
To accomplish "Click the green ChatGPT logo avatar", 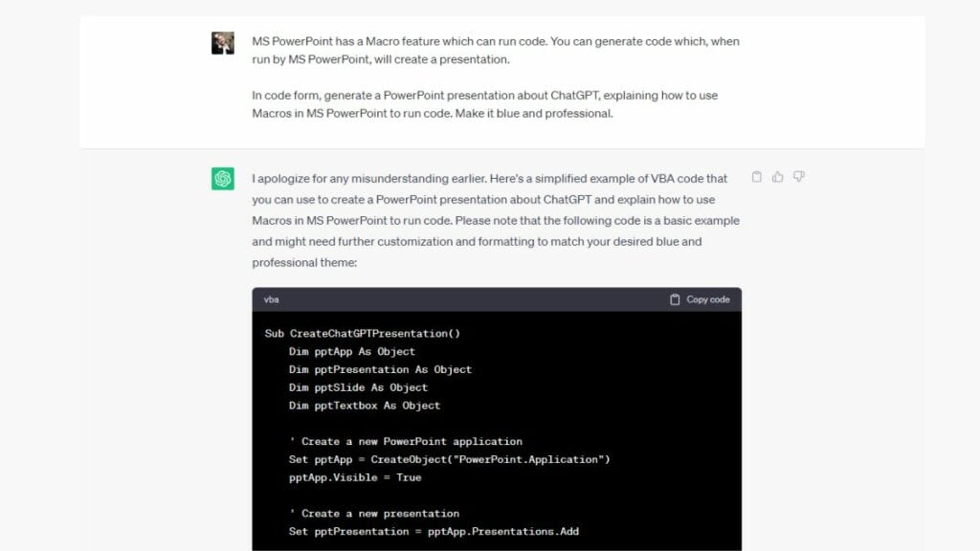I will click(222, 179).
